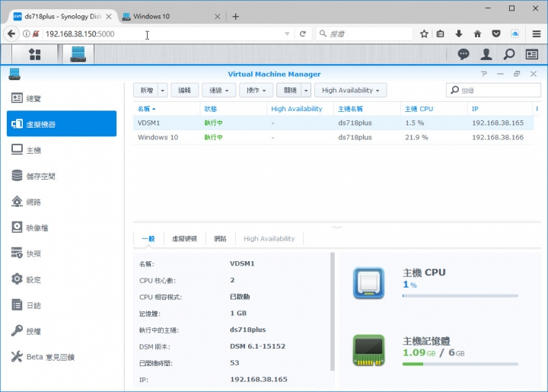Screen dimensions: 548x392
Task: Open the 設定 settings section
Action: (x=62, y=279)
